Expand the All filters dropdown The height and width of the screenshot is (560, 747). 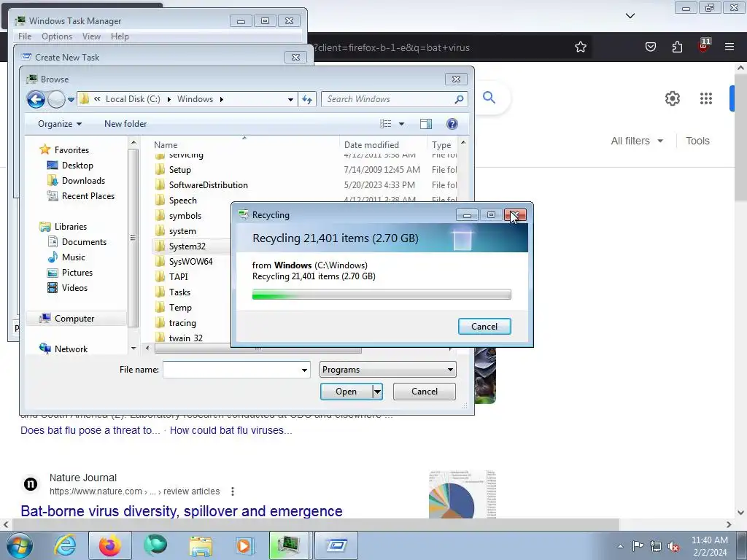coord(637,141)
